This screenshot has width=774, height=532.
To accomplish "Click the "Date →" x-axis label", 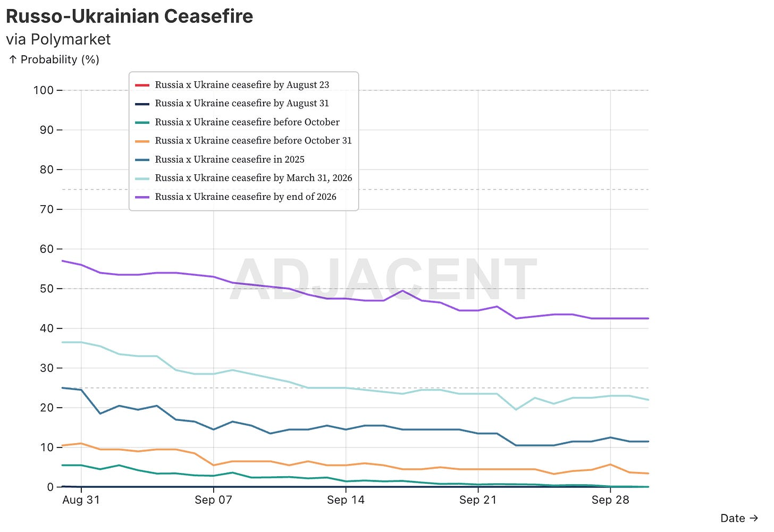I will (739, 518).
